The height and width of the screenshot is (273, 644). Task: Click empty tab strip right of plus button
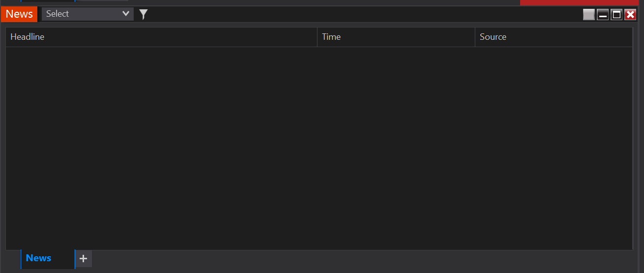coord(344,259)
